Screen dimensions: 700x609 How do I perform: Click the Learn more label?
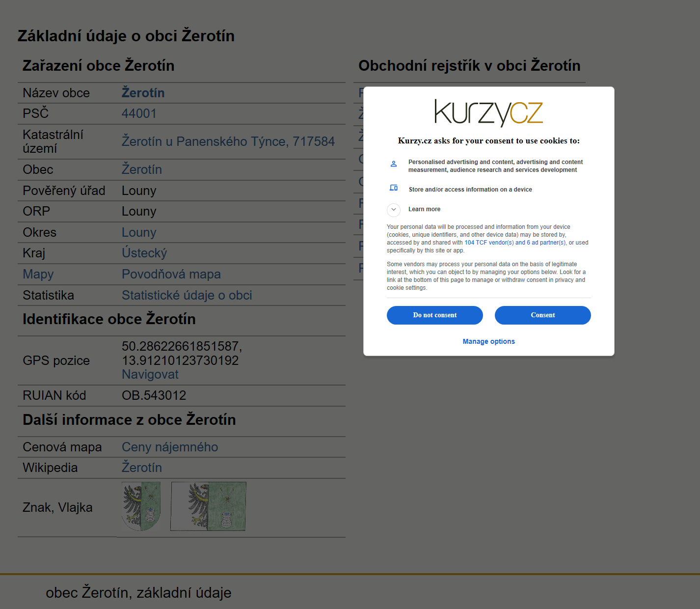pyautogui.click(x=424, y=209)
